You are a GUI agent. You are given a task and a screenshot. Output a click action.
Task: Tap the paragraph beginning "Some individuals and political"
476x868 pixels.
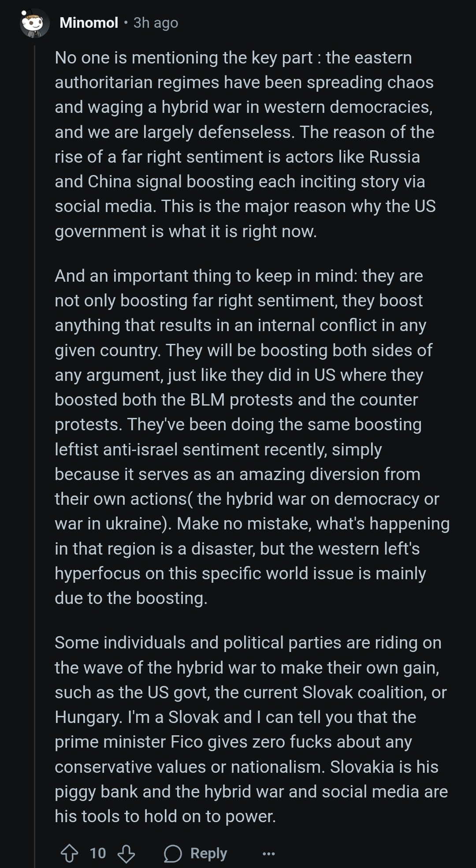(x=251, y=729)
